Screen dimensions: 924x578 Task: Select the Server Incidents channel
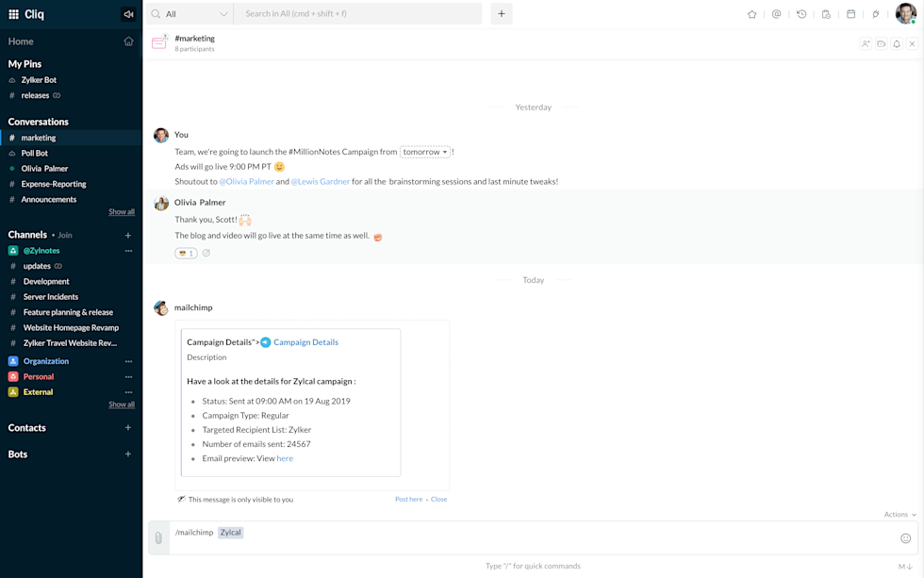coord(51,297)
